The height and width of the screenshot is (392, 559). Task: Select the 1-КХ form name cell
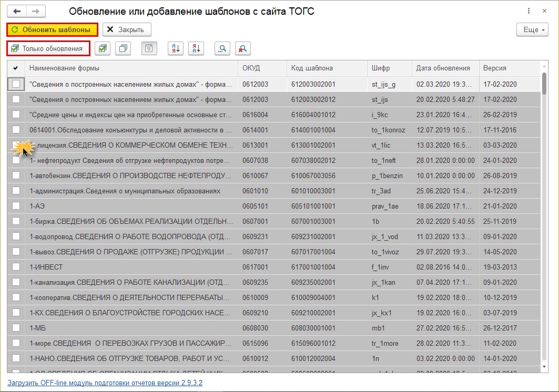pos(131,313)
